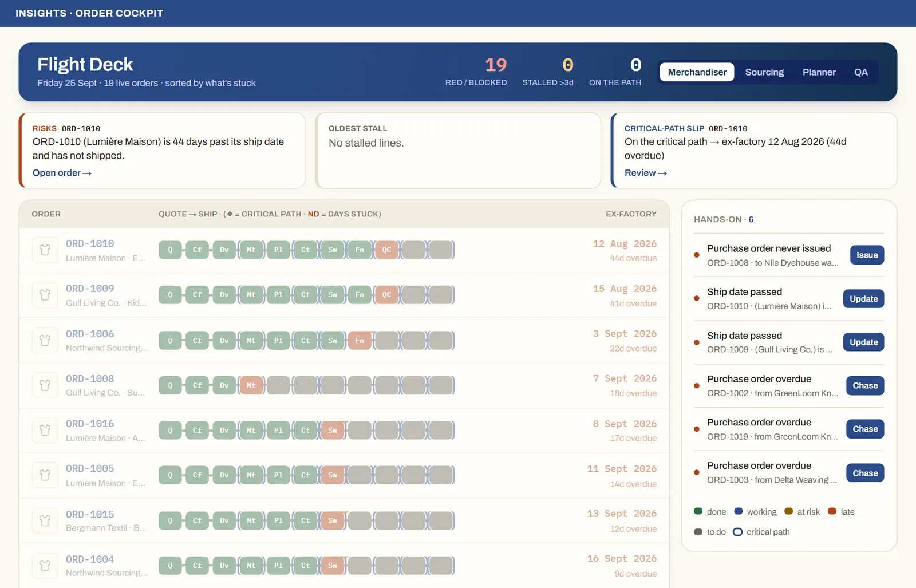The height and width of the screenshot is (588, 916).
Task: Click the 0 Stalled >3d counter
Action: point(548,72)
